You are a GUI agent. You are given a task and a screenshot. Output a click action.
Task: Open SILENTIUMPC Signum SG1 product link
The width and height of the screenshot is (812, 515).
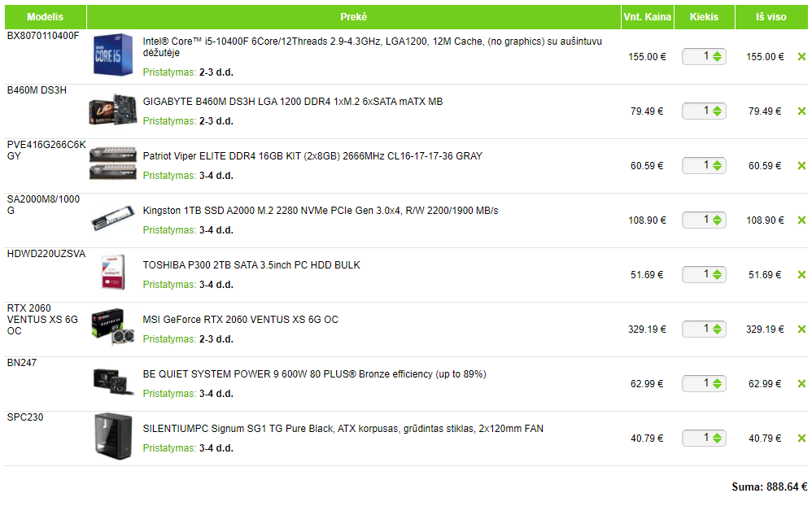point(343,429)
